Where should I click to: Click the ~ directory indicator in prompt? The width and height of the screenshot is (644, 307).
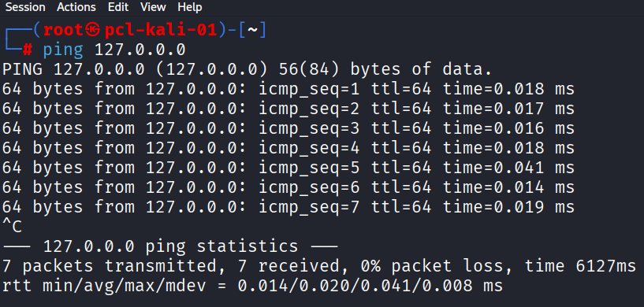coord(252,30)
